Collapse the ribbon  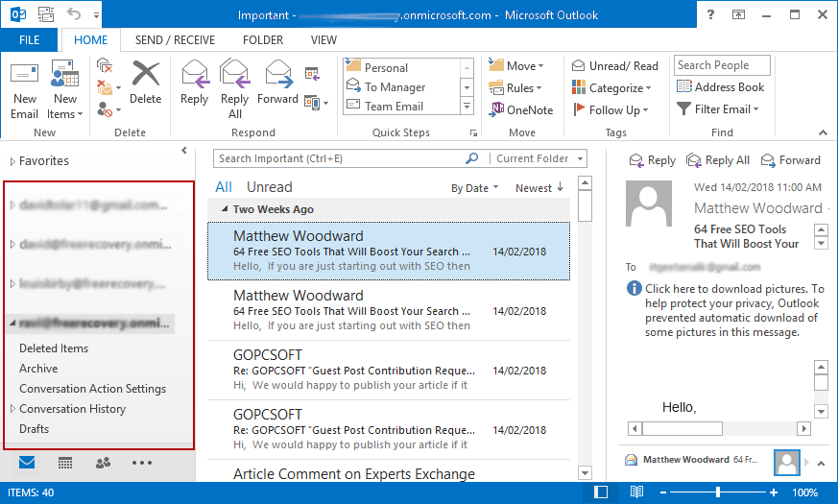pos(823,132)
